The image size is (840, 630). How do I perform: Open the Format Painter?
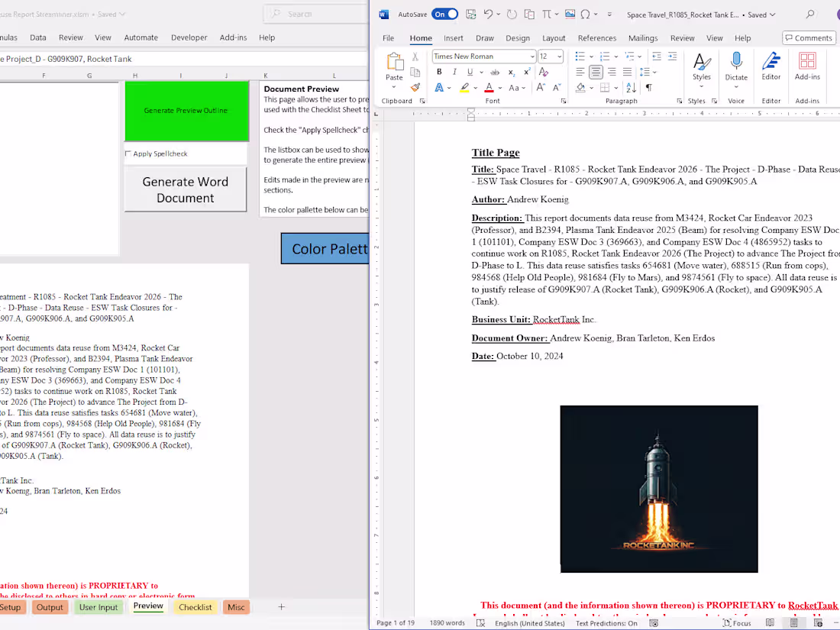coord(415,87)
